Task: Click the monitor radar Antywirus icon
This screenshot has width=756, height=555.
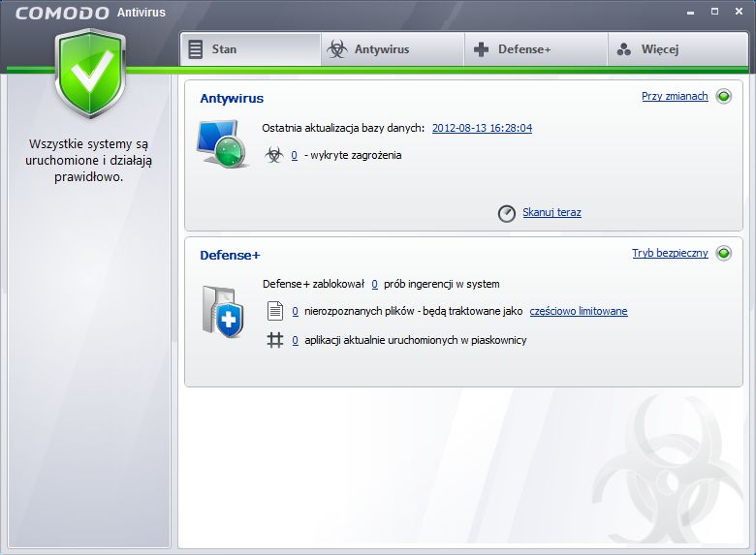Action: click(x=223, y=143)
